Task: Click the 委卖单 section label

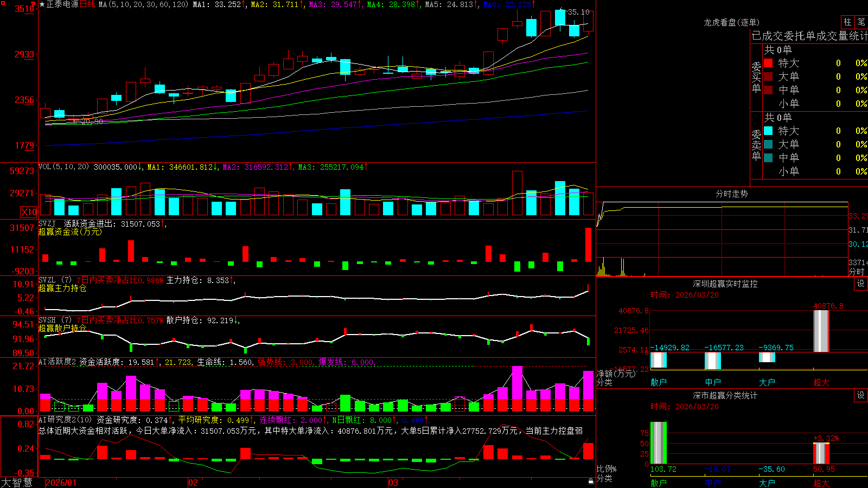Action: pos(756,145)
